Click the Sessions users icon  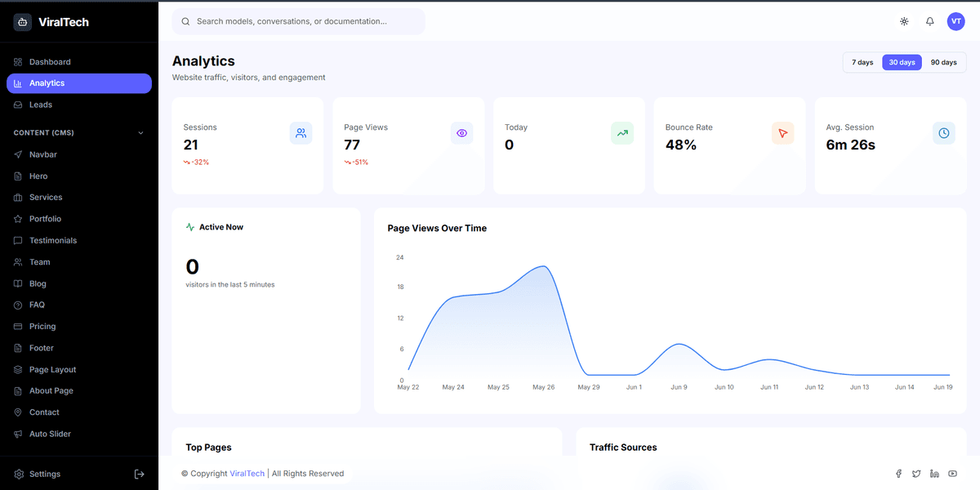pos(301,133)
